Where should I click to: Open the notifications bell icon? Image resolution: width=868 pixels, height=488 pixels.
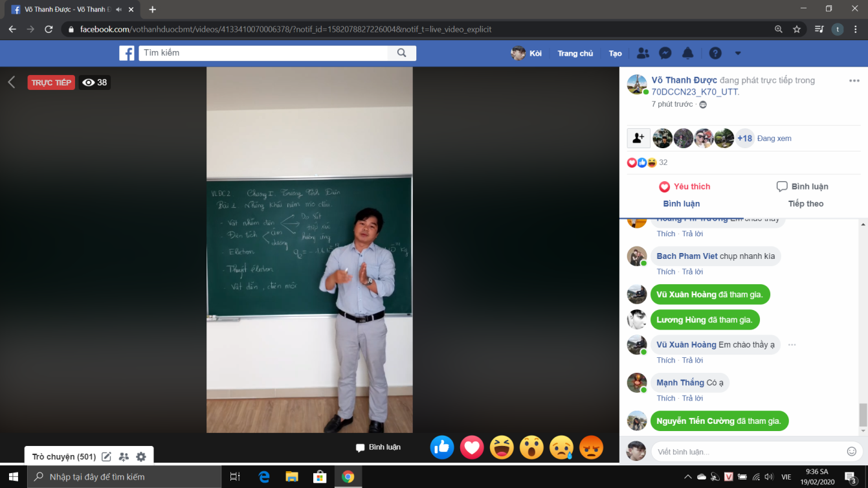(688, 53)
